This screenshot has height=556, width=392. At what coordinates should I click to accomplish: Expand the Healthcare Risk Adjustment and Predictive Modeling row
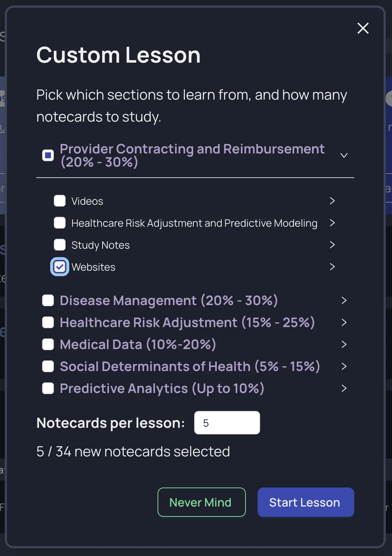click(332, 223)
